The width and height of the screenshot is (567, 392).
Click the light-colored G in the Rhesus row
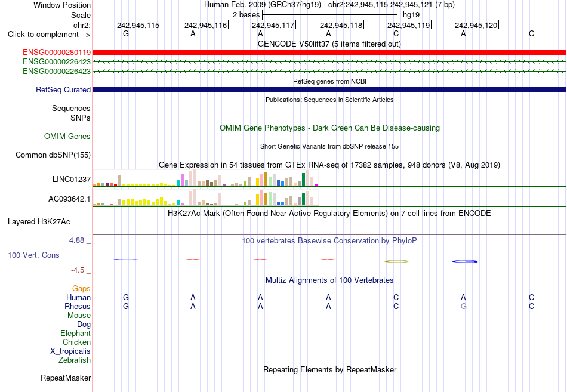click(464, 306)
